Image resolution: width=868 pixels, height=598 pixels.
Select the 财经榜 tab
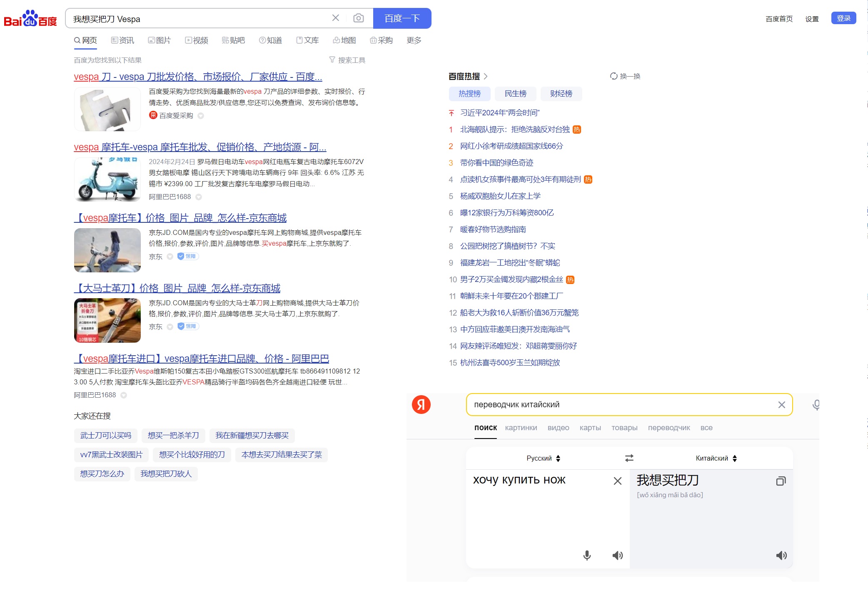click(561, 94)
